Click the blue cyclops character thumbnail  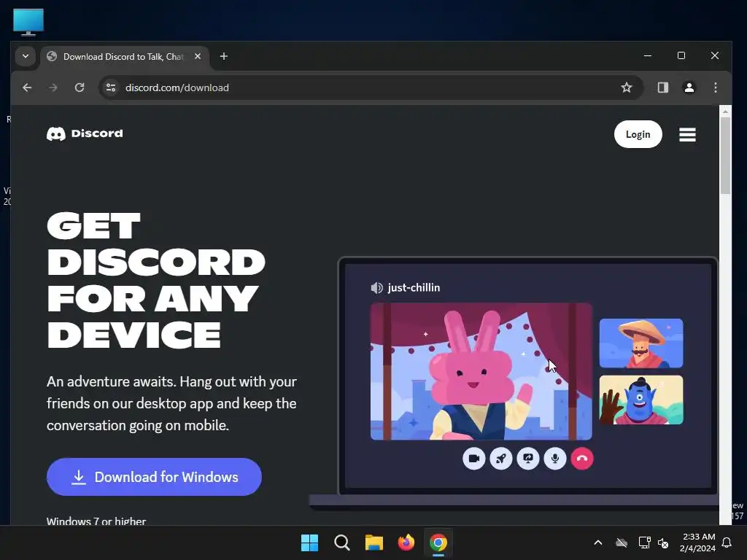pyautogui.click(x=640, y=400)
